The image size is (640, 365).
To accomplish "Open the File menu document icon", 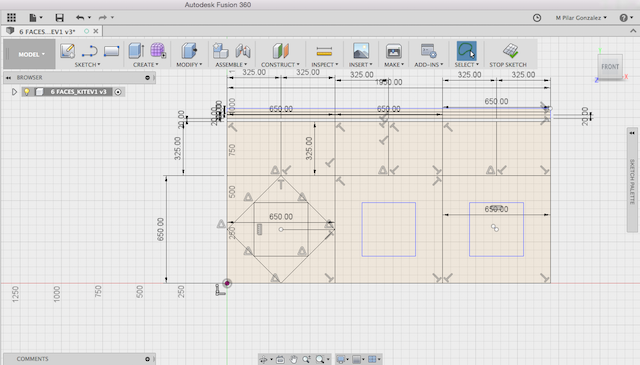I will (33, 18).
